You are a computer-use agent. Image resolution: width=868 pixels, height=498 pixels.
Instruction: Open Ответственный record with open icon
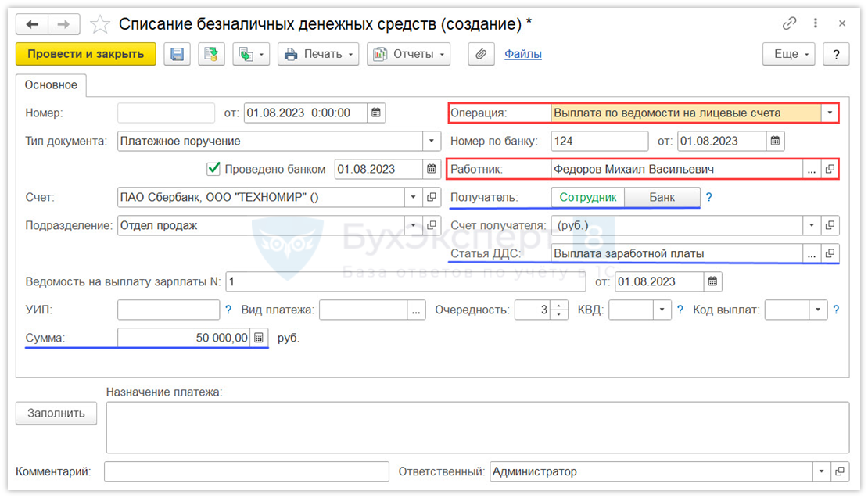coord(840,471)
